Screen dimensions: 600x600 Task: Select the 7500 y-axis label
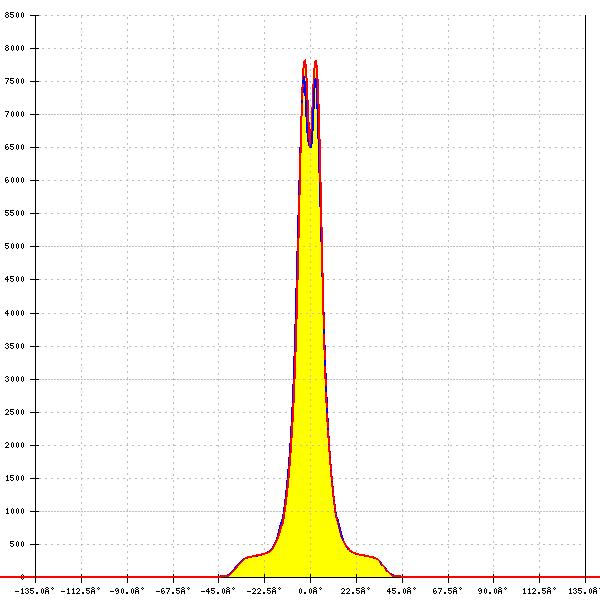point(15,81)
